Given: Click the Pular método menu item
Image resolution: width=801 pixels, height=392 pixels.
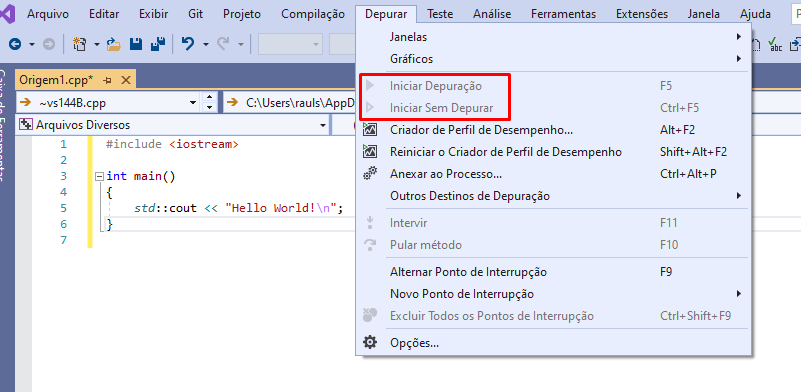Looking at the screenshot, I should coord(553,245).
